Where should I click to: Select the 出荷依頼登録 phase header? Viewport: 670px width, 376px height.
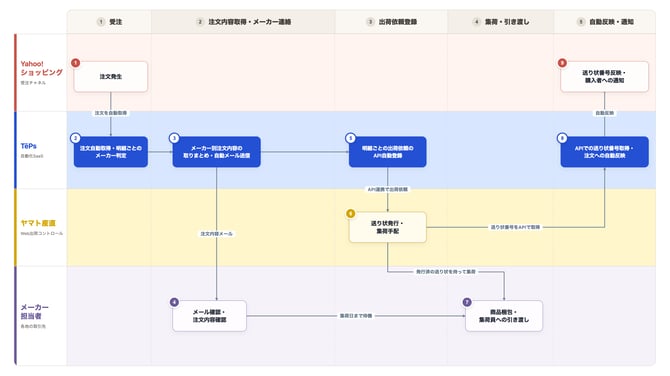pyautogui.click(x=391, y=22)
